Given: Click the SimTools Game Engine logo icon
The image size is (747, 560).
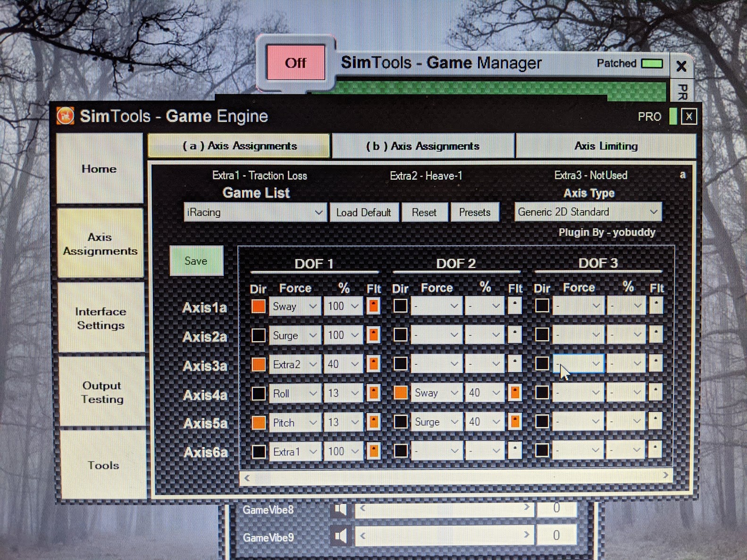Looking at the screenshot, I should [65, 116].
